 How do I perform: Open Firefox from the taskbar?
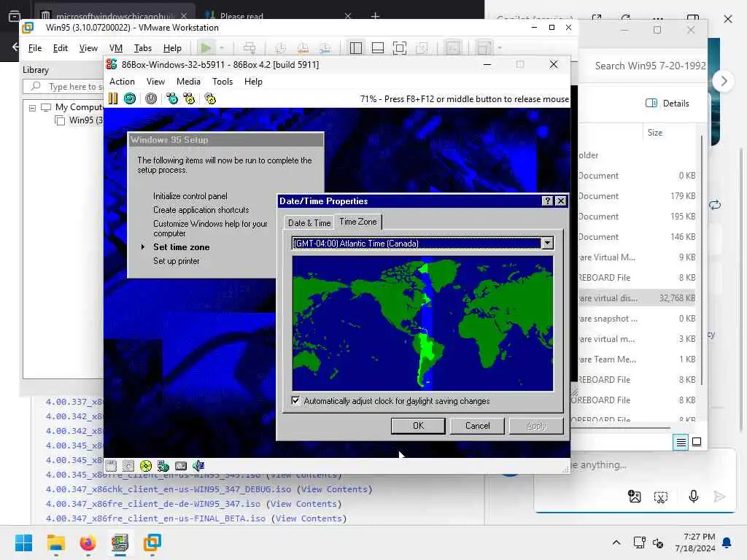pos(88,542)
